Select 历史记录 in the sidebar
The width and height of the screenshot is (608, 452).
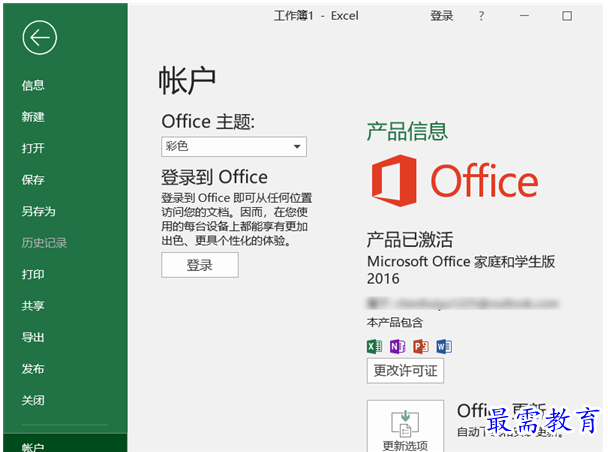pos(44,243)
